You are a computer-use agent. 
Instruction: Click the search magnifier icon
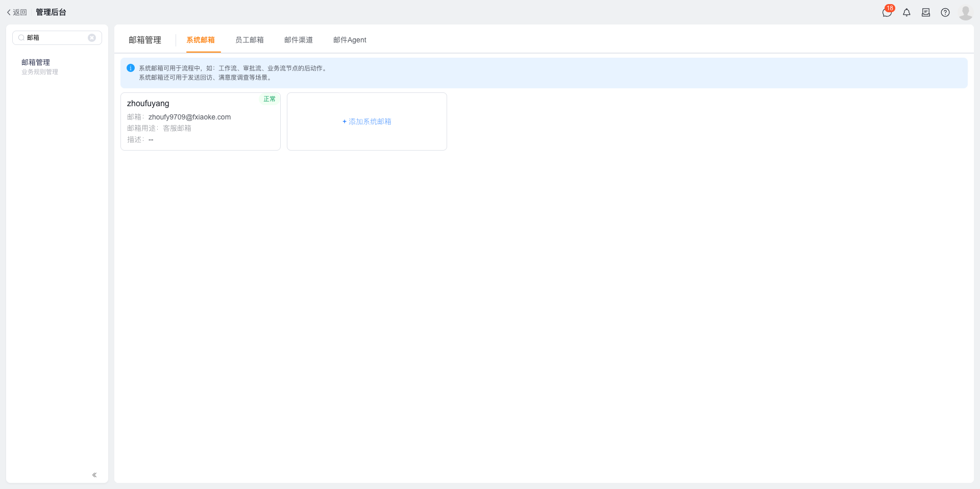pyautogui.click(x=21, y=38)
